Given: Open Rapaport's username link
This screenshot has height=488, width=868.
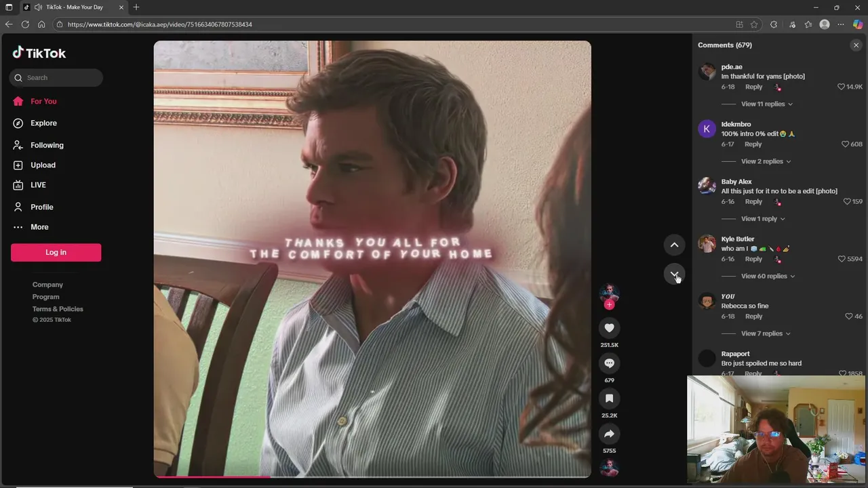Looking at the screenshot, I should (x=735, y=354).
